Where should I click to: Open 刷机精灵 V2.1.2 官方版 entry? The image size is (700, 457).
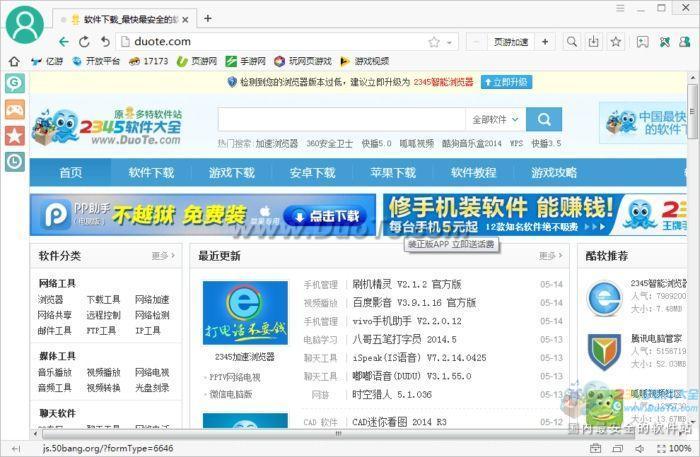pyautogui.click(x=406, y=284)
